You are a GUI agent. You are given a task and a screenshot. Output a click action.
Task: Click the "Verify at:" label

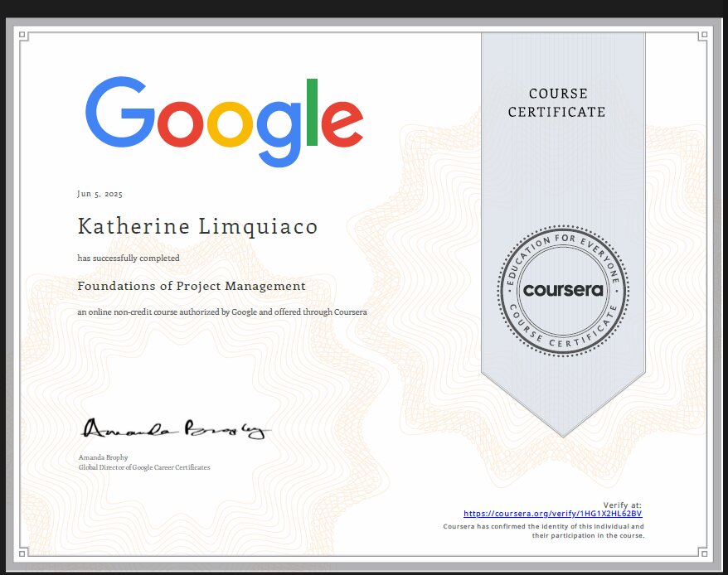[622, 505]
